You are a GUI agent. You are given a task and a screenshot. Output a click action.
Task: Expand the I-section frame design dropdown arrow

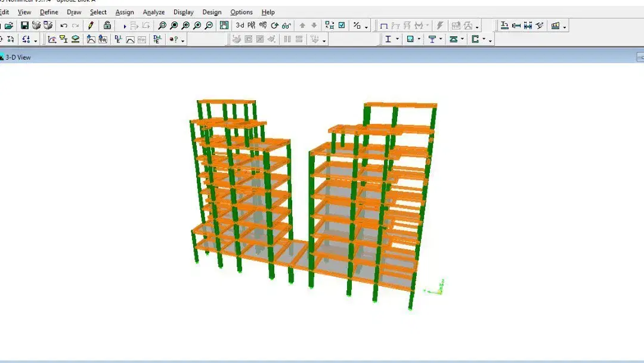pyautogui.click(x=397, y=39)
